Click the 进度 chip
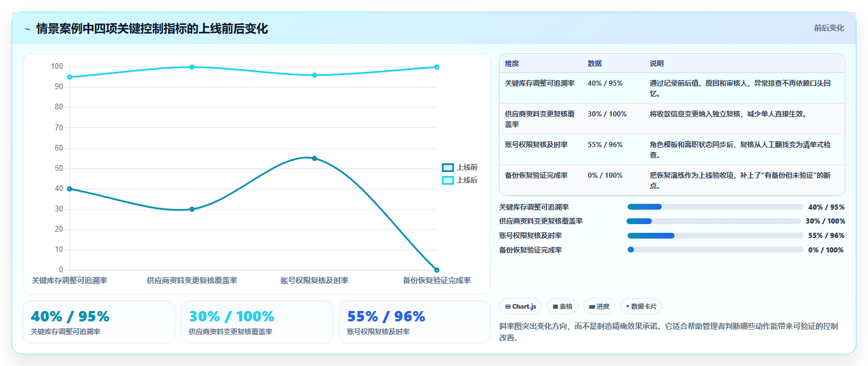 [599, 306]
